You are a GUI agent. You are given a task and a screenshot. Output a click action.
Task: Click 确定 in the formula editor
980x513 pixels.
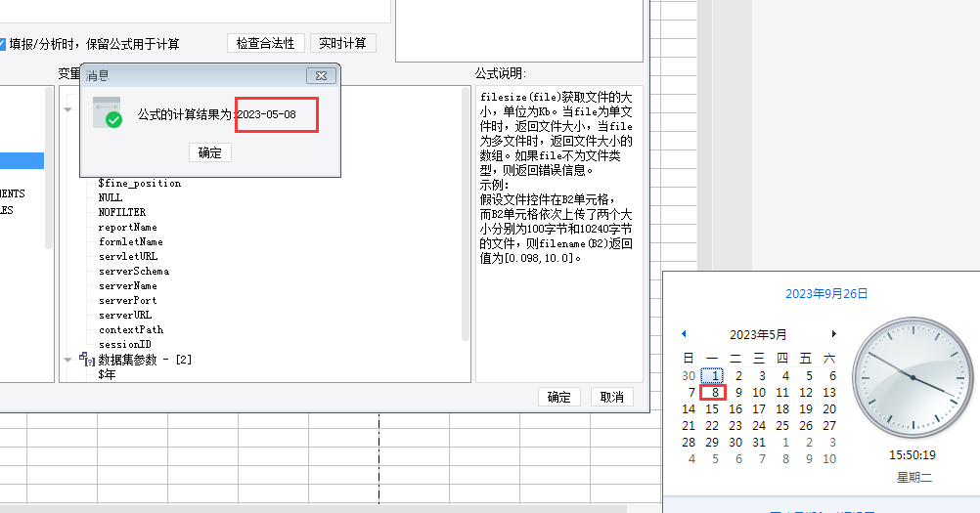coord(558,397)
